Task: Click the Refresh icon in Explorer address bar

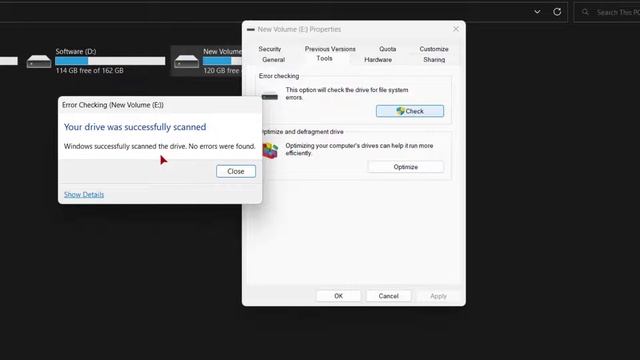Action: tap(557, 12)
